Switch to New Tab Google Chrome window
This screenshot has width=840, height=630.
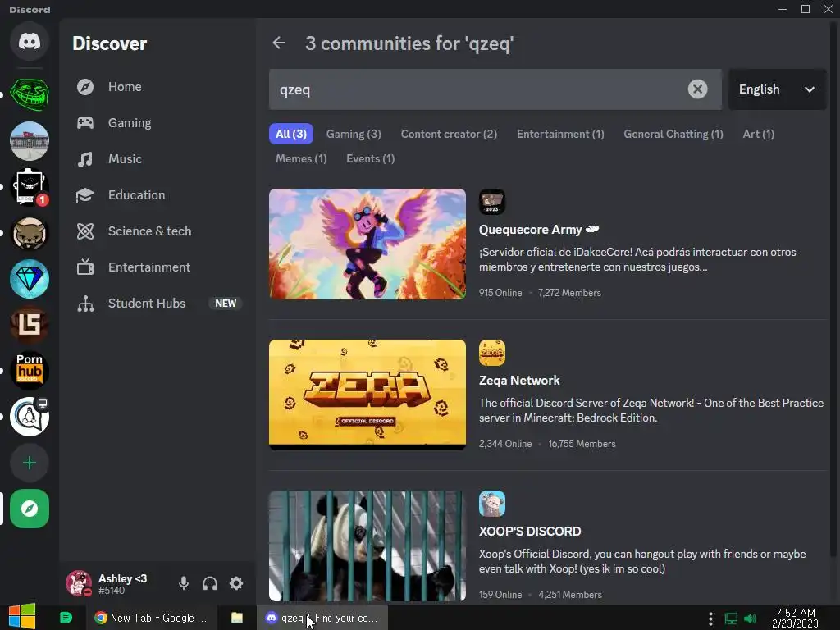(151, 618)
